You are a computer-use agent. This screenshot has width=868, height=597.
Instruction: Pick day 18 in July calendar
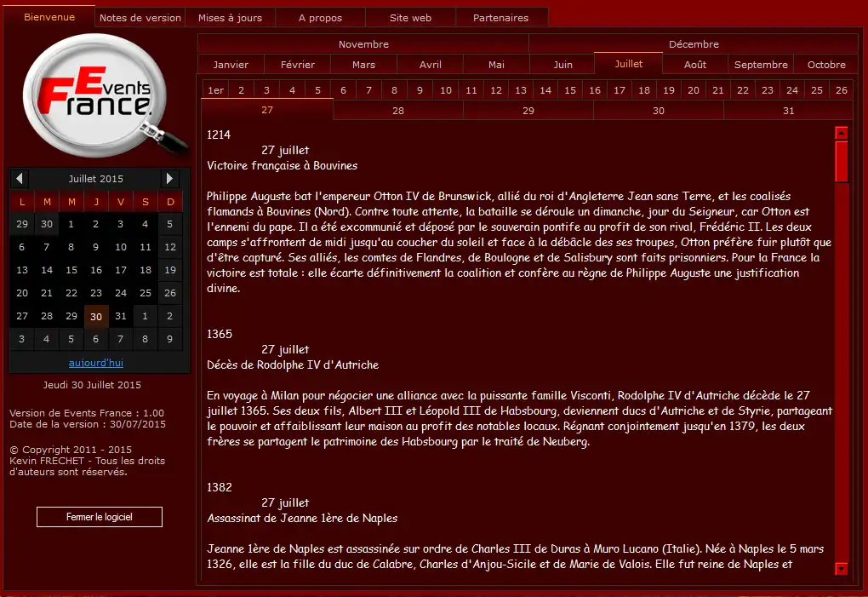point(145,270)
